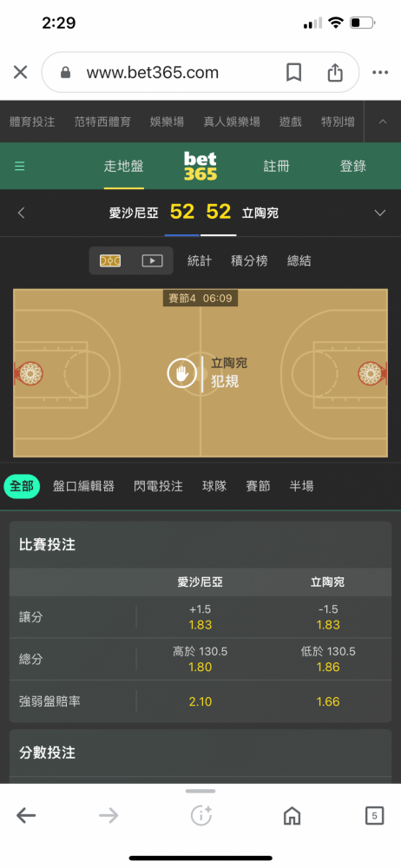Tap the bet365 logo
The height and width of the screenshot is (868, 401).
(x=200, y=166)
